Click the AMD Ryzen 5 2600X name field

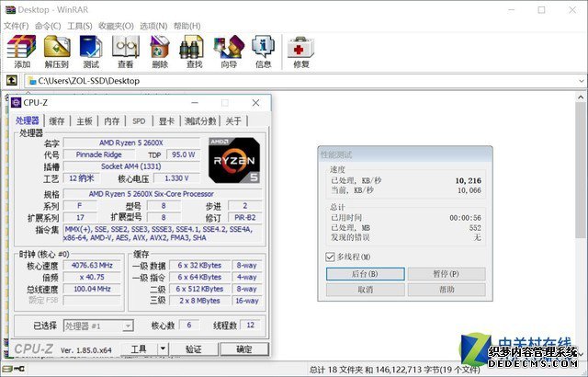[131, 143]
